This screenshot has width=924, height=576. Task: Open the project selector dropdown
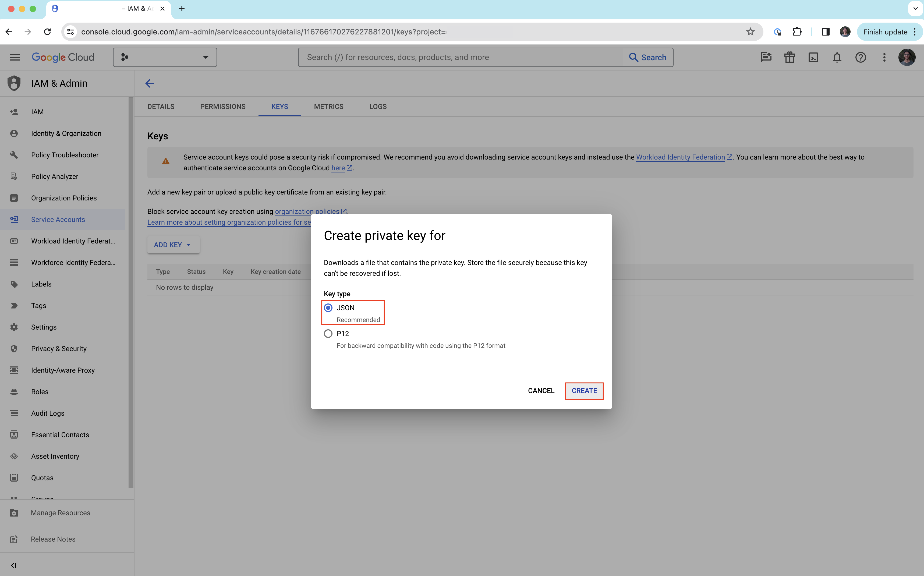pos(165,57)
